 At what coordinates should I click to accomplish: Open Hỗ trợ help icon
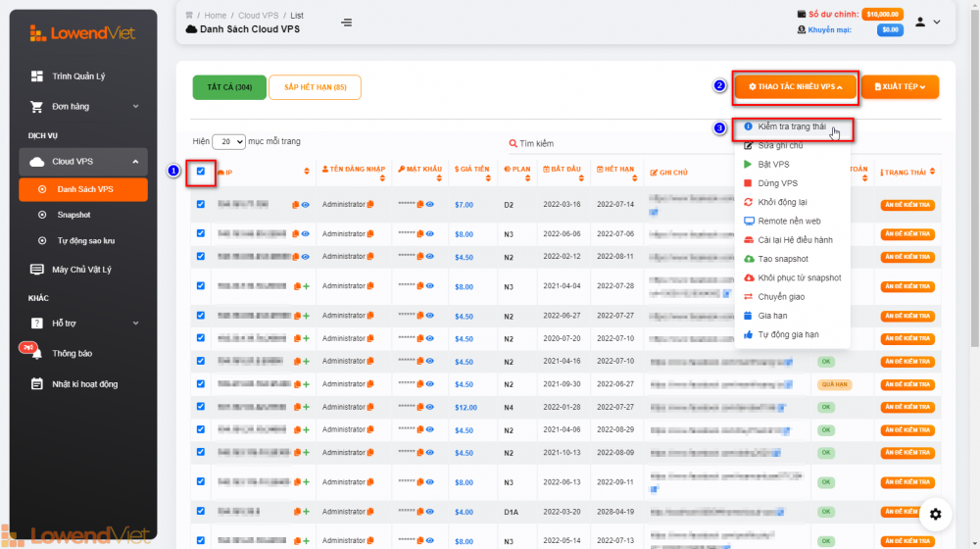(x=37, y=324)
